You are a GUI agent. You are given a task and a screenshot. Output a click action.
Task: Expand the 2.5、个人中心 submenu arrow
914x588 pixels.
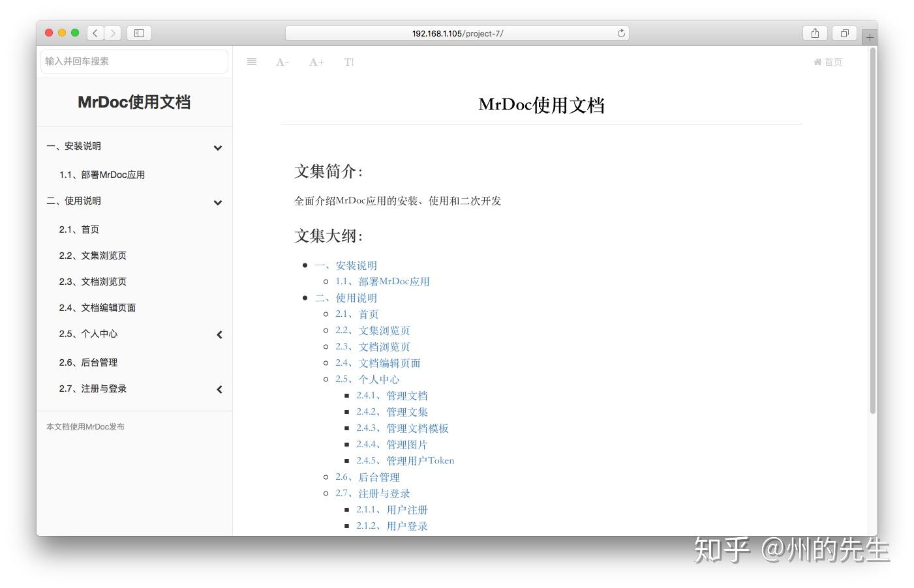pyautogui.click(x=219, y=334)
